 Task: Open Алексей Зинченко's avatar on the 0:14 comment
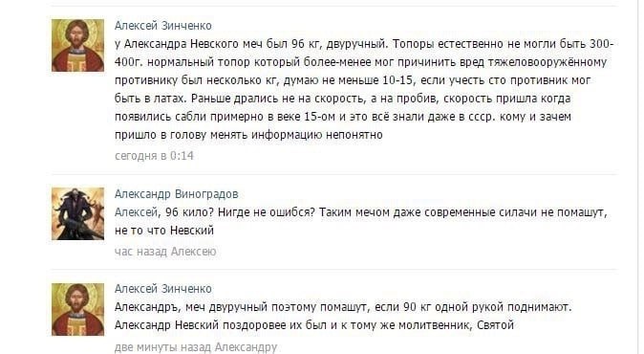coord(77,45)
